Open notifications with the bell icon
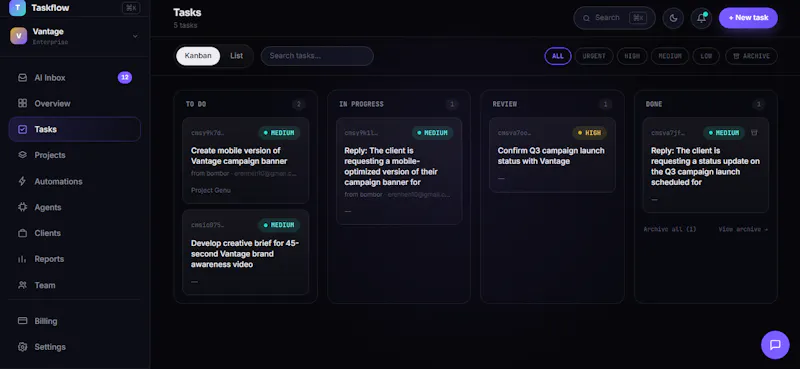 [x=702, y=18]
